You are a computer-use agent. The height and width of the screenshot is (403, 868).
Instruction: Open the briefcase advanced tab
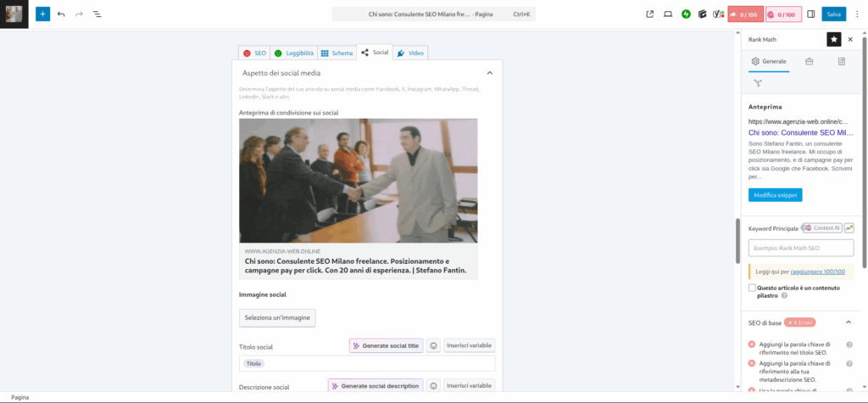(x=809, y=62)
